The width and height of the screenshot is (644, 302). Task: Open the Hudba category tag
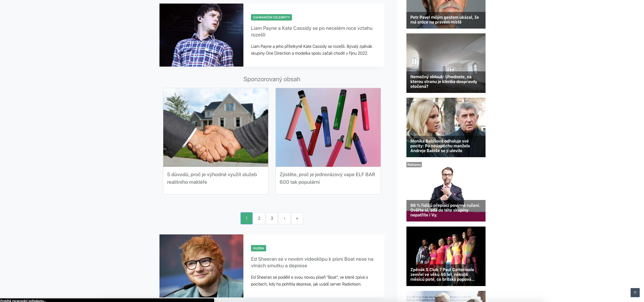pyautogui.click(x=258, y=248)
